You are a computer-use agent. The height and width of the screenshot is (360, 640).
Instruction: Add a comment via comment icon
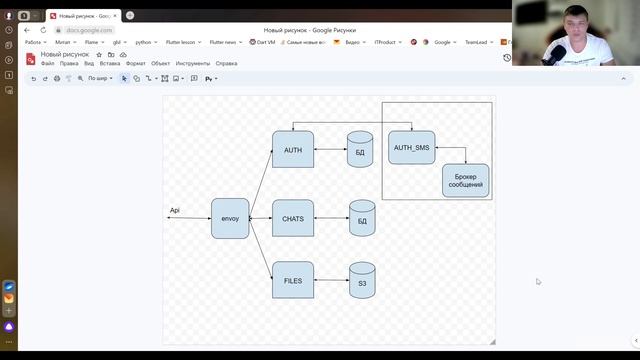click(194, 78)
